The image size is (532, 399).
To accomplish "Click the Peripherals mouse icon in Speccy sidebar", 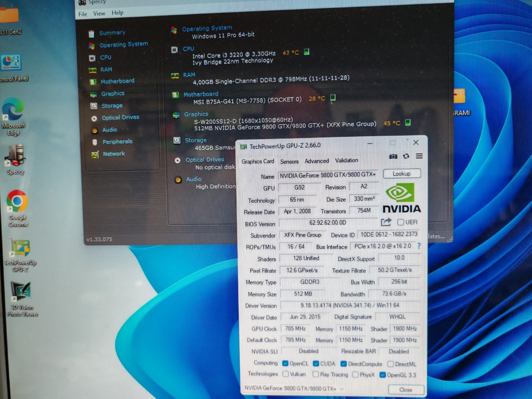I will tap(95, 142).
